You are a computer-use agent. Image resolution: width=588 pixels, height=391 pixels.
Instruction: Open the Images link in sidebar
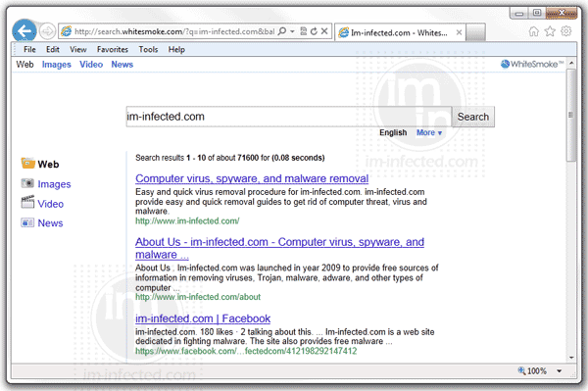pos(54,184)
